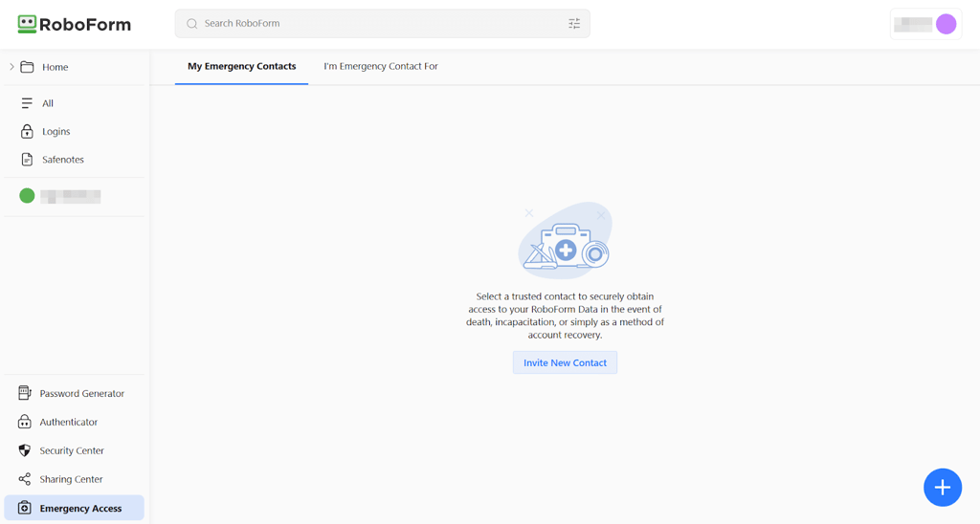The image size is (980, 524).
Task: Click the Logins padlock icon
Action: click(x=27, y=131)
